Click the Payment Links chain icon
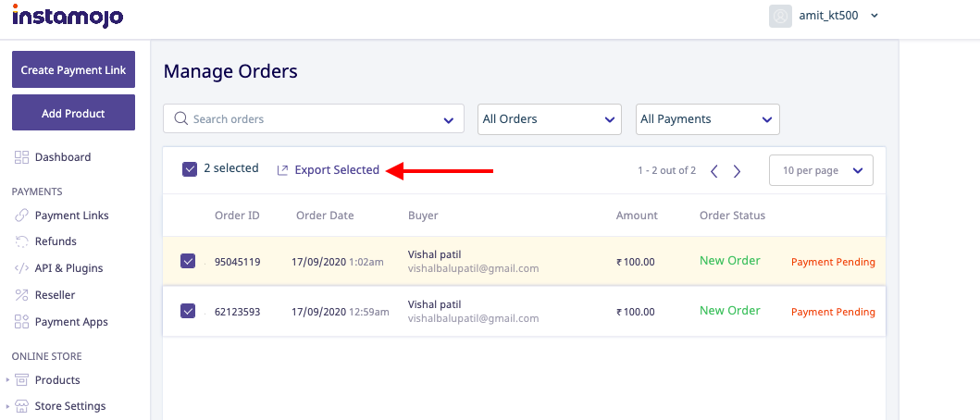This screenshot has height=420, width=980. pyautogui.click(x=21, y=216)
